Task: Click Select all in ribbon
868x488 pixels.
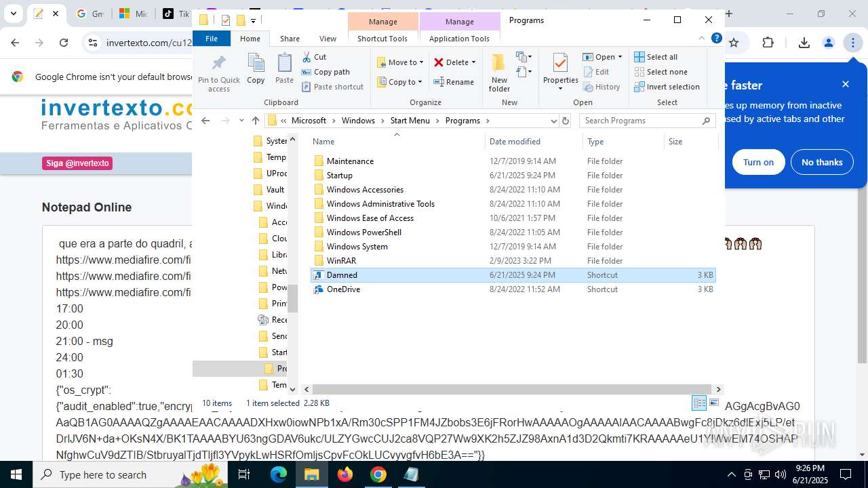Action: click(656, 57)
